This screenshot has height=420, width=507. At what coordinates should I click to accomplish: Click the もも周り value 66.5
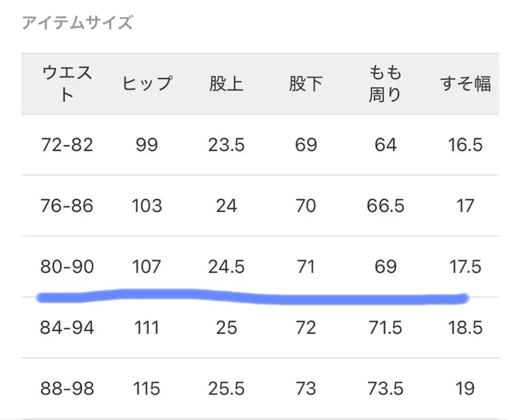(x=385, y=206)
